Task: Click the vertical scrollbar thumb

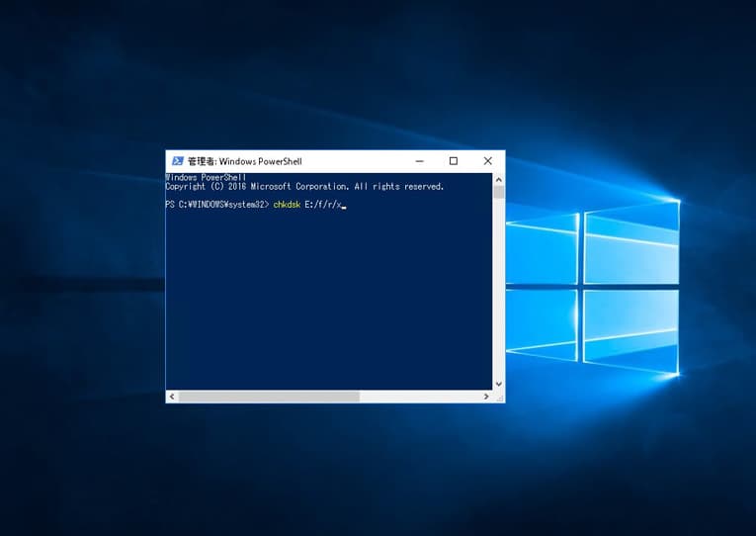Action: point(498,192)
